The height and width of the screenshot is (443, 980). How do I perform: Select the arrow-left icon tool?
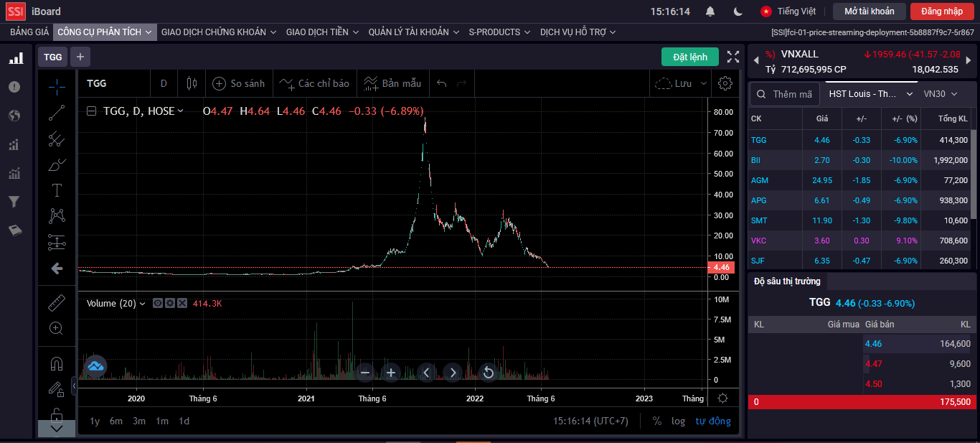point(57,269)
